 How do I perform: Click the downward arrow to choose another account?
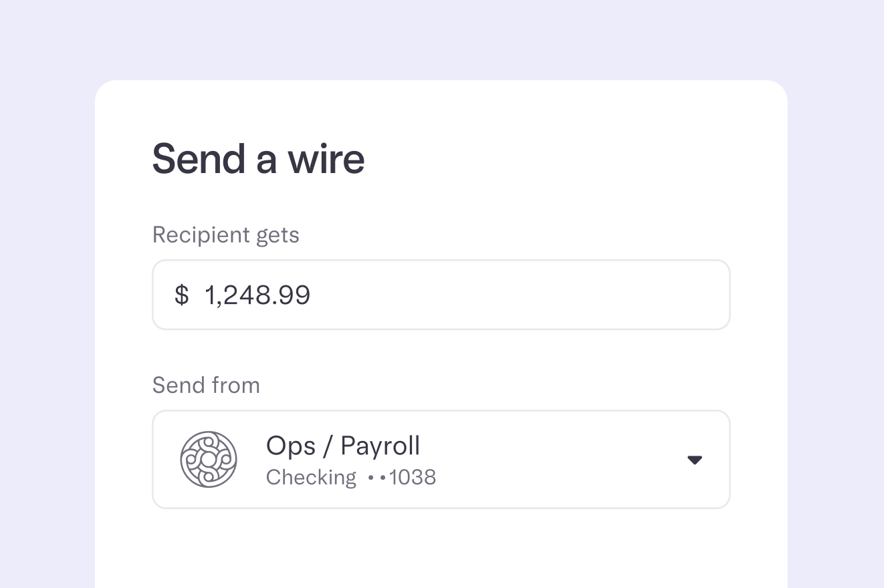point(694,459)
